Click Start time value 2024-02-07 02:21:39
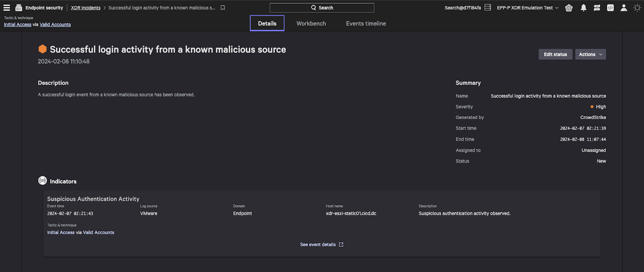Viewport: 644px width, 272px height. pos(583,128)
